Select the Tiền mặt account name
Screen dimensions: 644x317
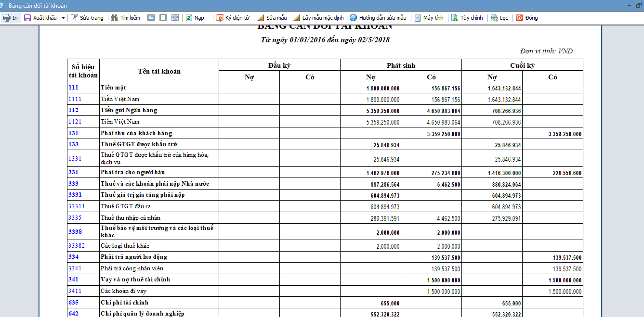click(x=113, y=88)
